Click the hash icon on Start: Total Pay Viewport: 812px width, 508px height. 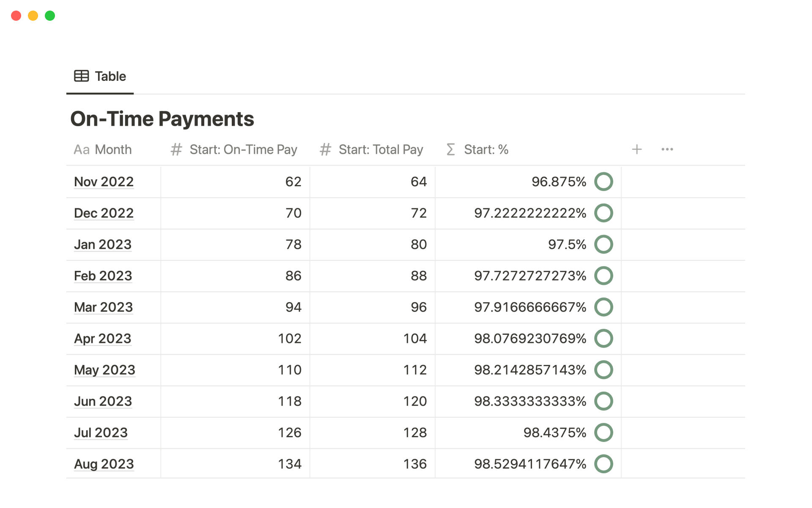pyautogui.click(x=325, y=149)
